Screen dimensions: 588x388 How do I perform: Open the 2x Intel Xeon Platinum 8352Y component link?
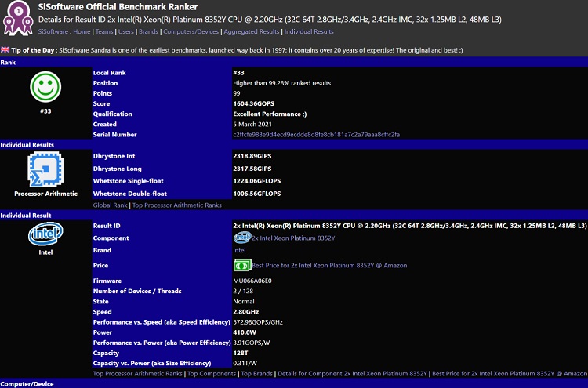pyautogui.click(x=293, y=238)
